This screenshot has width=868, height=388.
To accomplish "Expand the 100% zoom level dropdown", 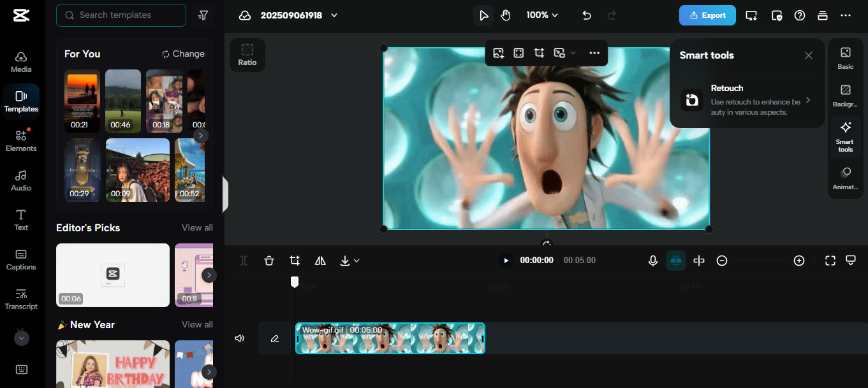I will (541, 15).
